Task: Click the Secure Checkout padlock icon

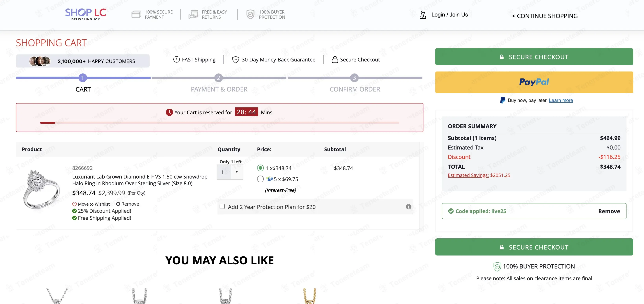Action: 335,60
